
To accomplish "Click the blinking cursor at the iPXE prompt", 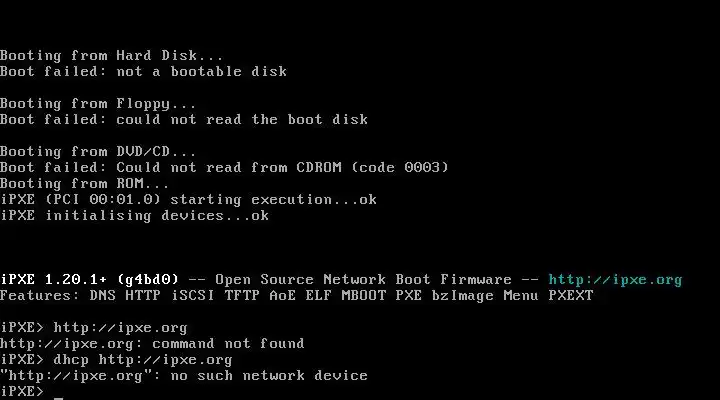I will tap(58, 398).
